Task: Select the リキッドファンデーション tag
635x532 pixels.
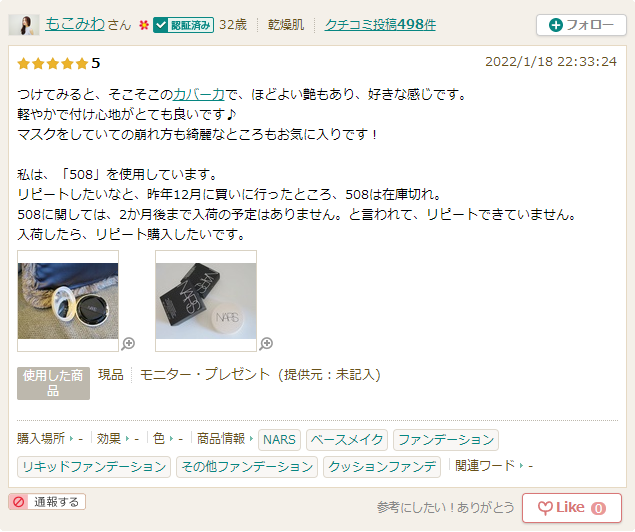Action: (94, 467)
